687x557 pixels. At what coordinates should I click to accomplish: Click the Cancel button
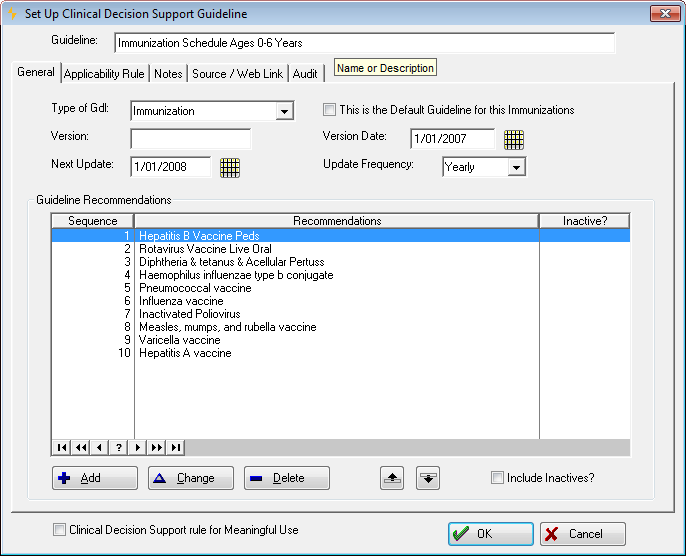click(583, 534)
